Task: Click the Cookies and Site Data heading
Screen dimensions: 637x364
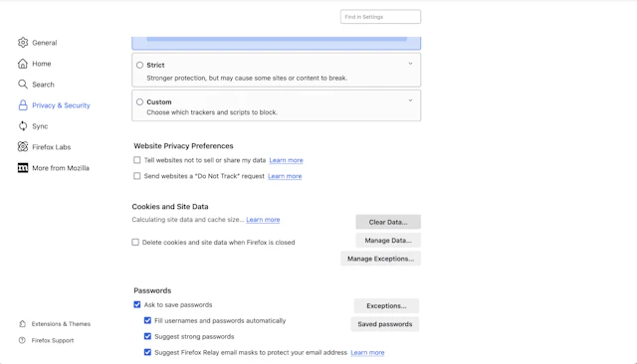Action: click(170, 207)
